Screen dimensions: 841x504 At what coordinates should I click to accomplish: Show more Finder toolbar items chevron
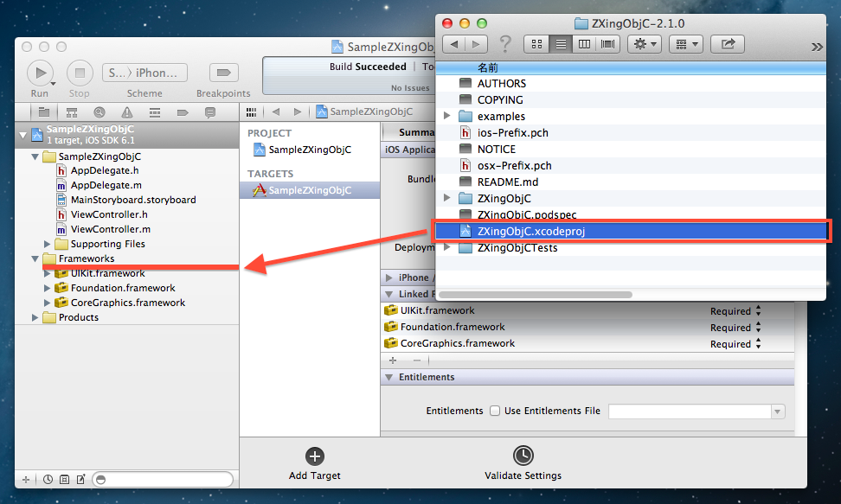point(817,47)
